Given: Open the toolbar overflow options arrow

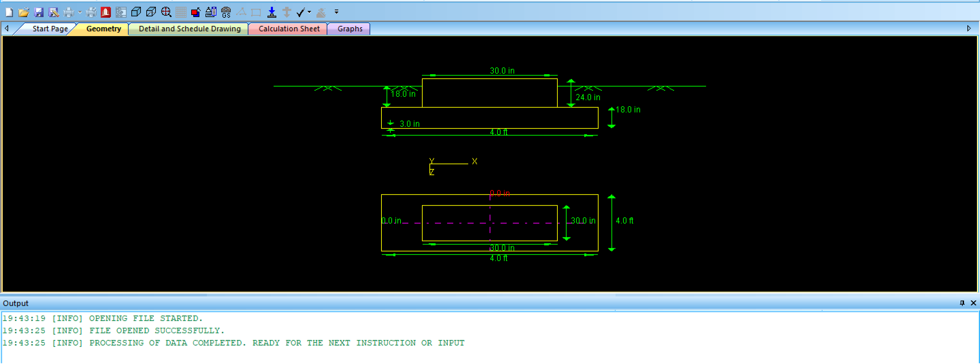Looking at the screenshot, I should click(337, 12).
